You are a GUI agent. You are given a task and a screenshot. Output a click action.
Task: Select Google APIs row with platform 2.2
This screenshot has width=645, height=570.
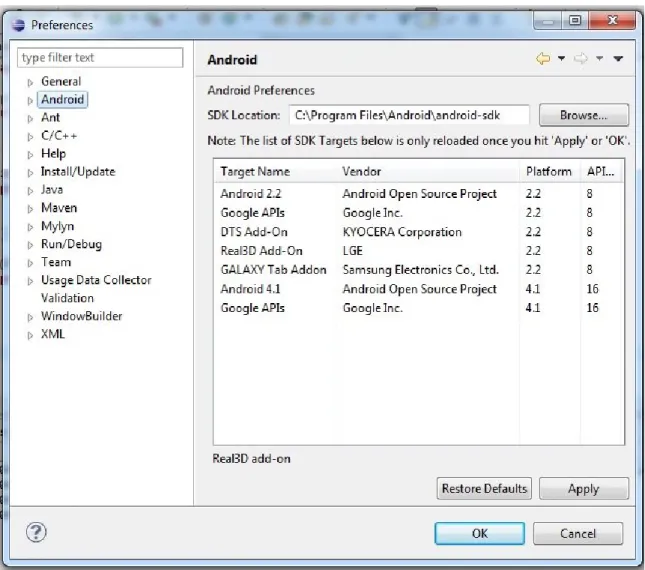click(x=418, y=213)
